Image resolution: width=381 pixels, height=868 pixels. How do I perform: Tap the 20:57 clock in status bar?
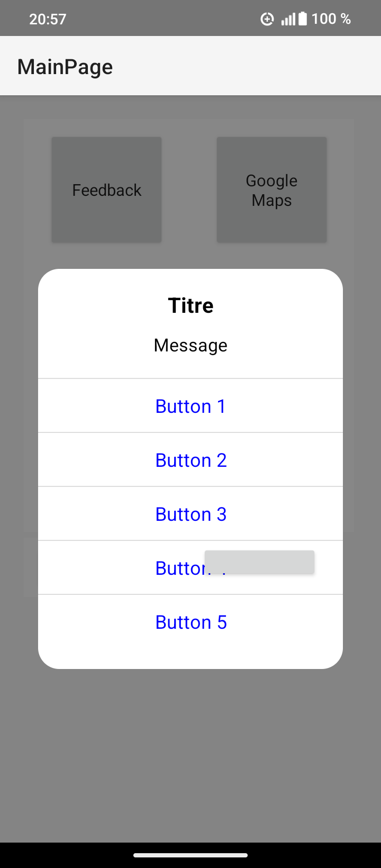point(48,19)
